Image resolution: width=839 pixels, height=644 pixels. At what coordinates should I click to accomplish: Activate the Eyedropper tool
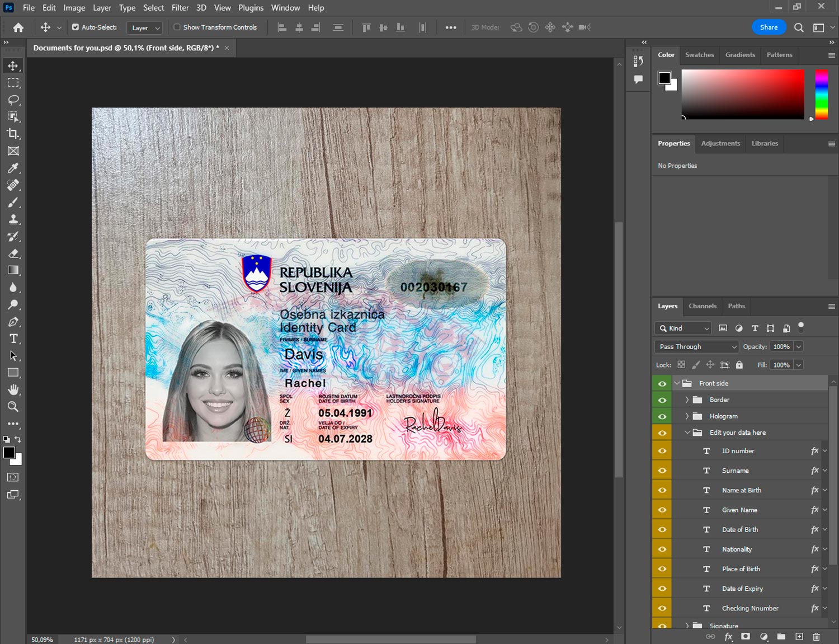[x=13, y=168]
